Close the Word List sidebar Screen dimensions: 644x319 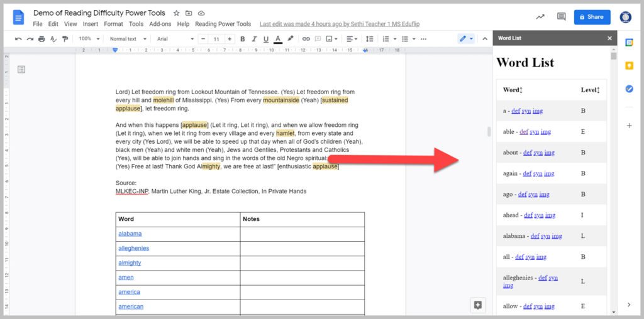[609, 38]
